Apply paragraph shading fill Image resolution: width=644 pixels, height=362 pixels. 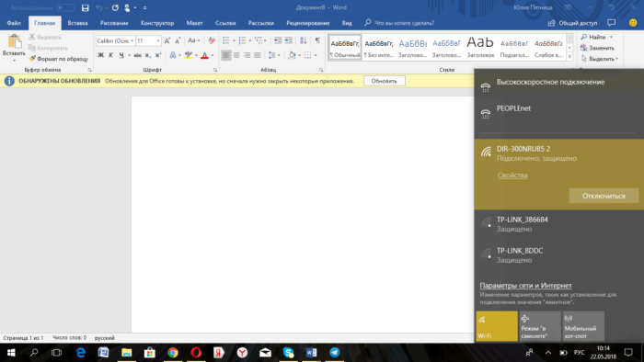(292, 55)
